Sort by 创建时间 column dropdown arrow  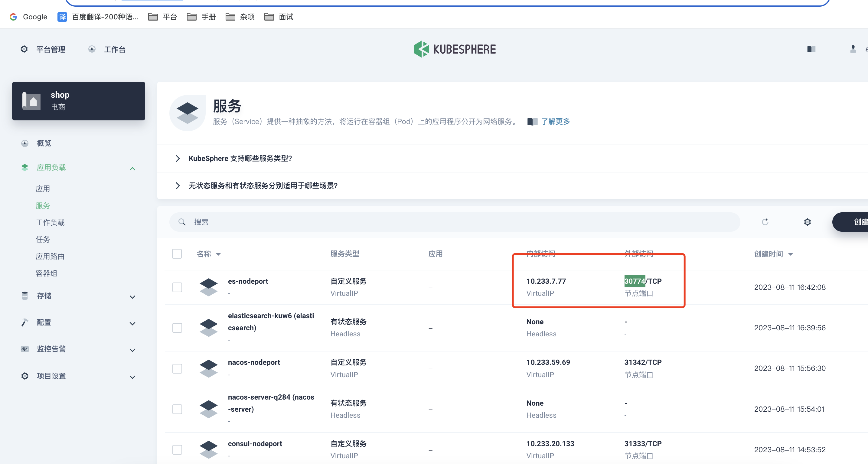791,254
